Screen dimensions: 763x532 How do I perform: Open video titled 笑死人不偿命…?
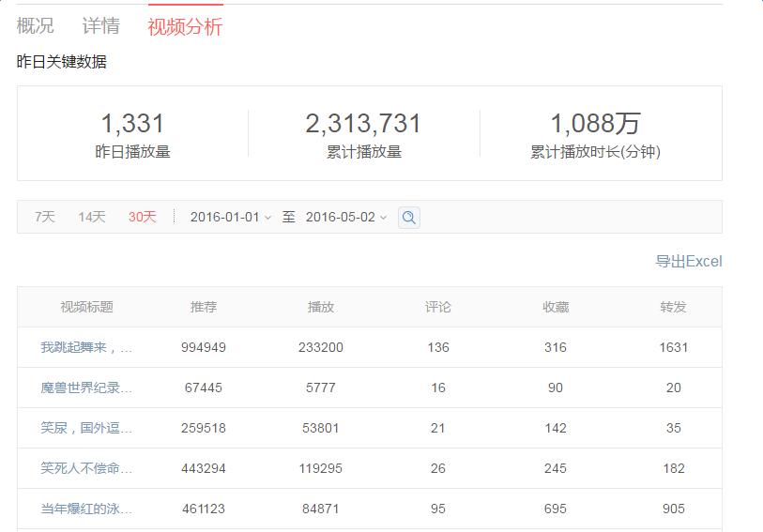[x=86, y=468]
